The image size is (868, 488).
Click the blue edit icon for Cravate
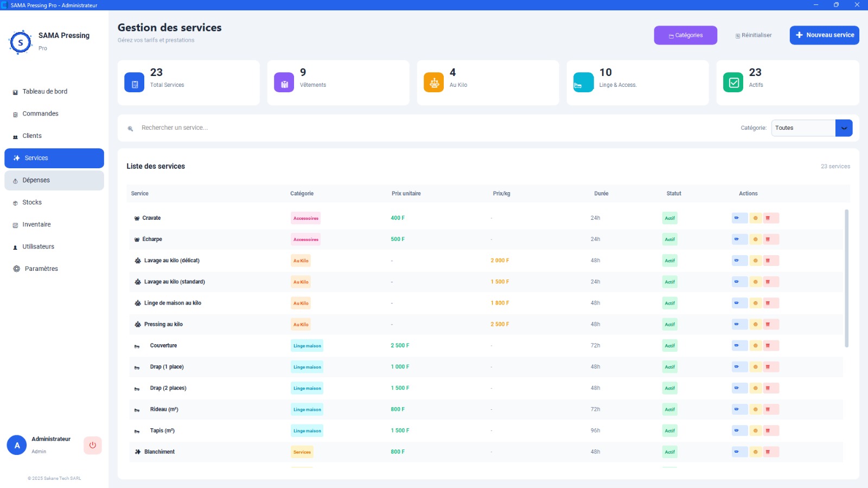pos(739,218)
